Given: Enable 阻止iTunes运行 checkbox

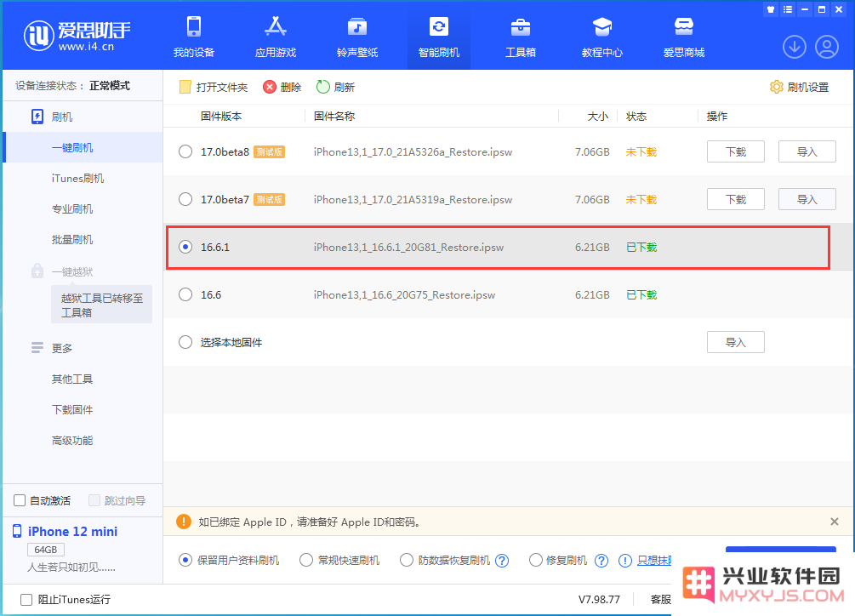Looking at the screenshot, I should pyautogui.click(x=26, y=600).
